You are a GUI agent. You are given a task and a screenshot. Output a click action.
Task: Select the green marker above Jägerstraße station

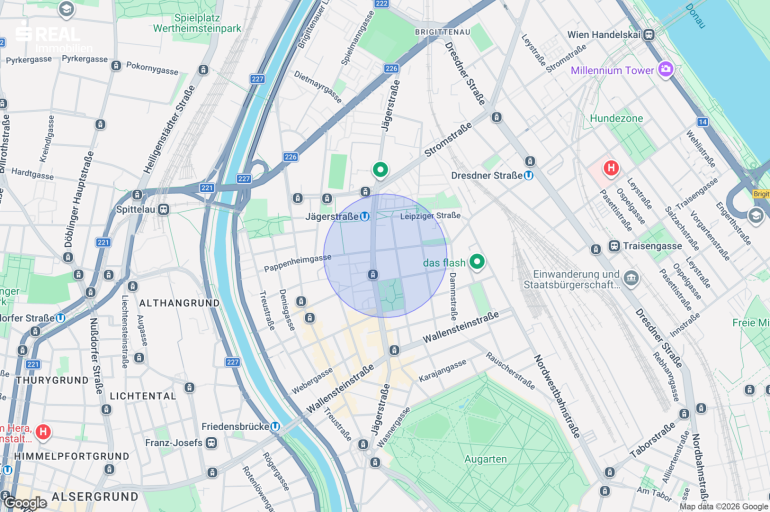pyautogui.click(x=380, y=170)
